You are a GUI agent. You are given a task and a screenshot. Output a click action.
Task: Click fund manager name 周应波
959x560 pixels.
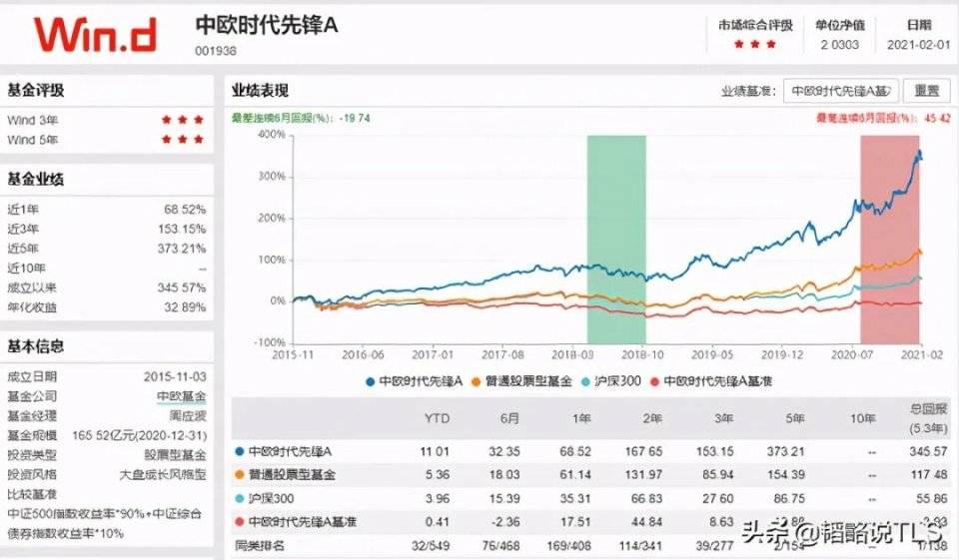(x=189, y=415)
